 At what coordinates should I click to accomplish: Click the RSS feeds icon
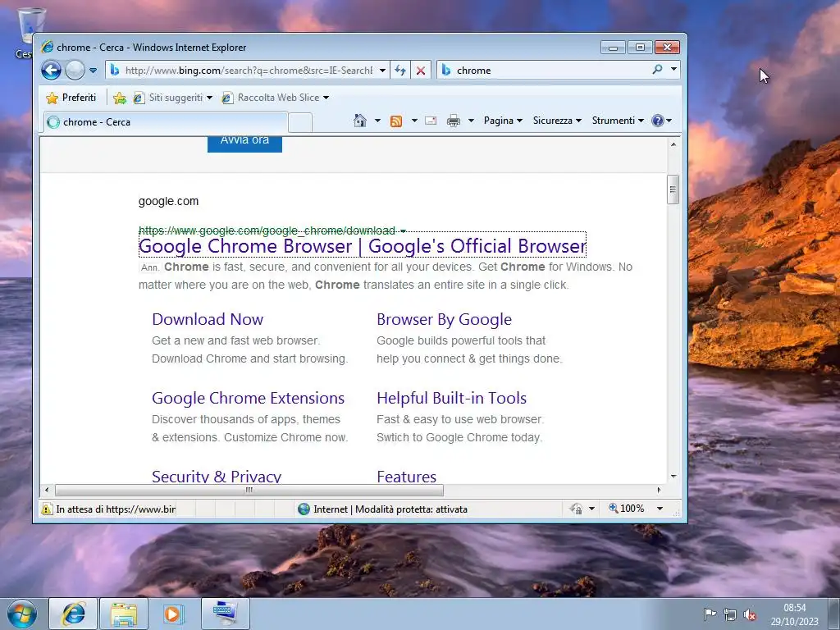click(x=396, y=121)
